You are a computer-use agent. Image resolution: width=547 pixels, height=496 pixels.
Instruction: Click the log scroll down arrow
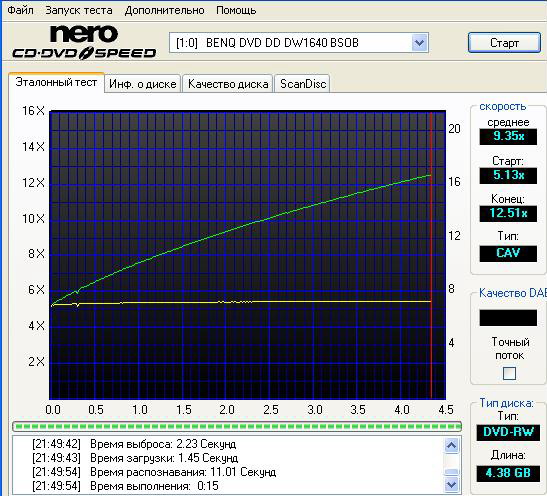(452, 485)
